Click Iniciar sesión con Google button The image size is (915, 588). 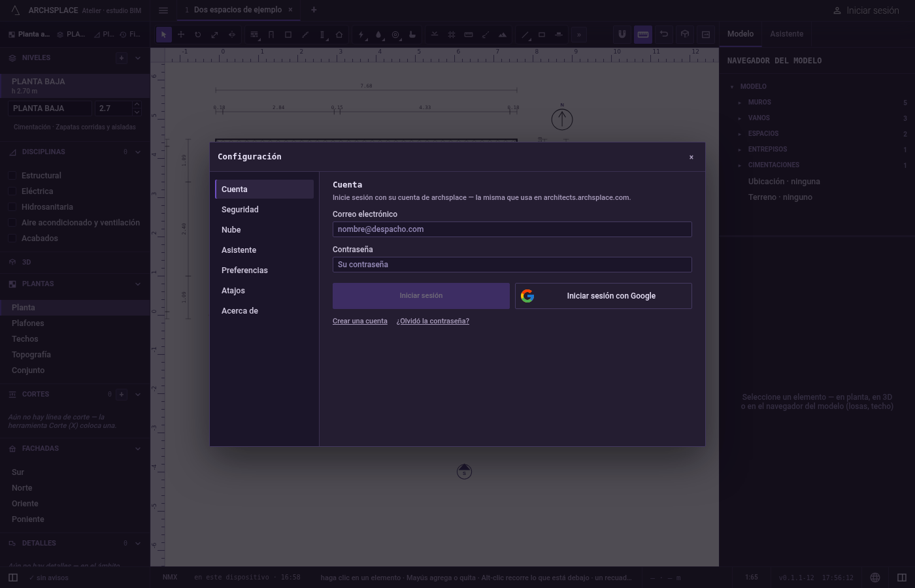[x=603, y=296]
